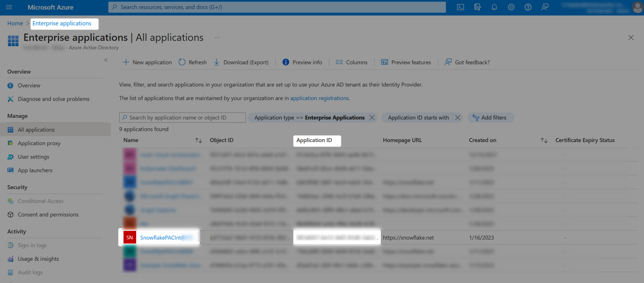
Task: Open the SnowflakePACInt application
Action: pyautogui.click(x=161, y=238)
